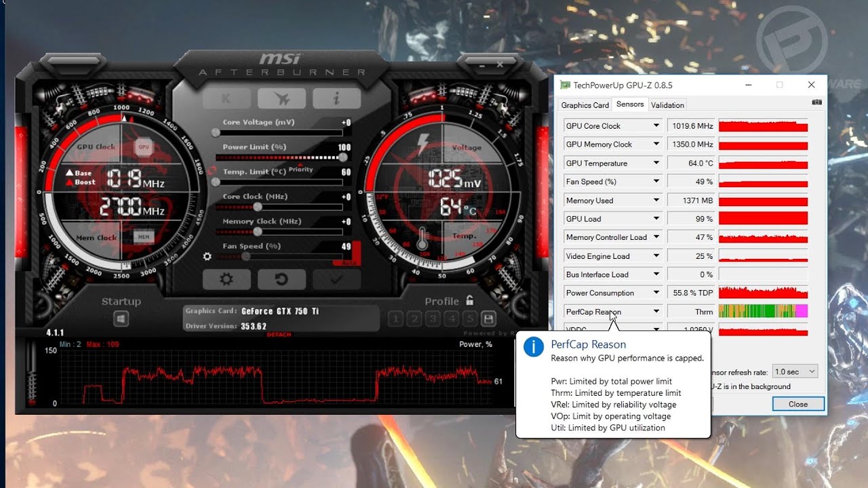Expand the Power Consumption sensor dropdown
Image resolution: width=868 pixels, height=488 pixels.
click(x=656, y=293)
